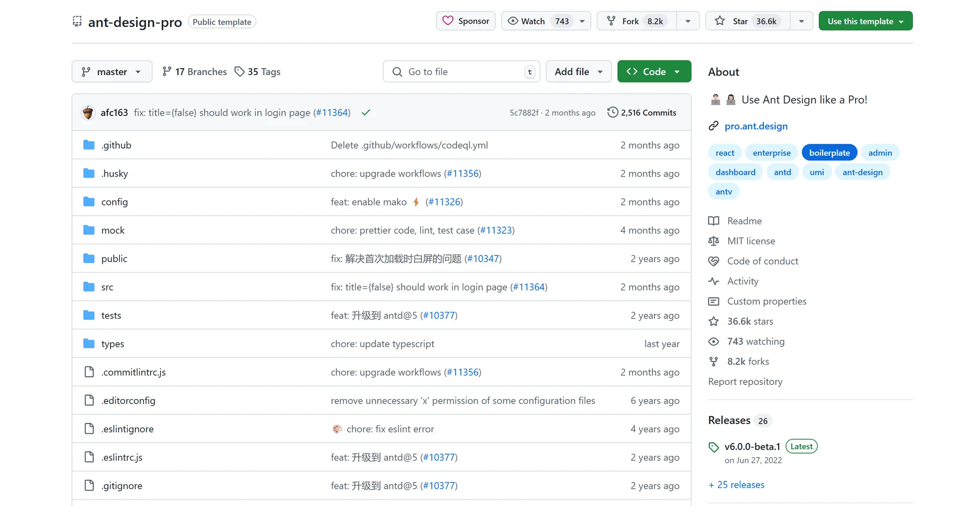The width and height of the screenshot is (980, 506).
Task: Click the Activity pulse icon
Action: pyautogui.click(x=713, y=281)
